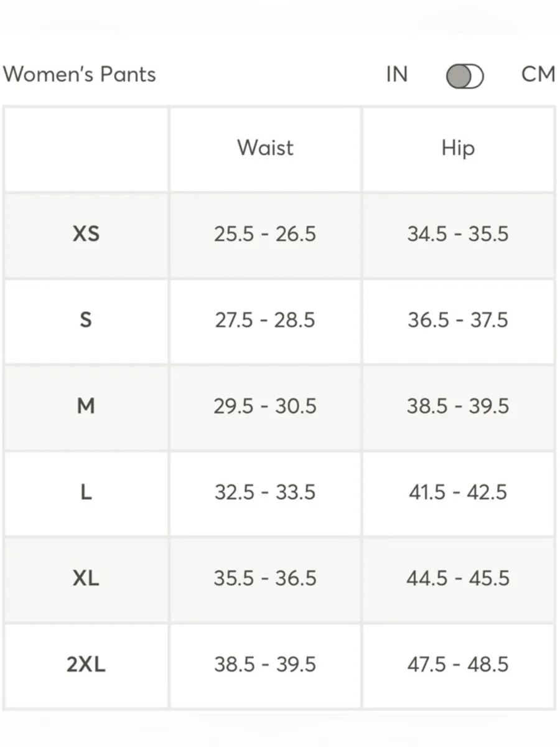Click the XS waist value 25.5 - 26.5
The width and height of the screenshot is (560, 747).
[x=265, y=234]
